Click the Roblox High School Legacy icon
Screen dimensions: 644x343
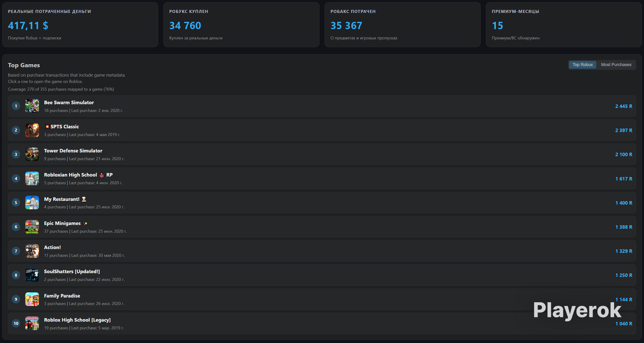tap(32, 323)
